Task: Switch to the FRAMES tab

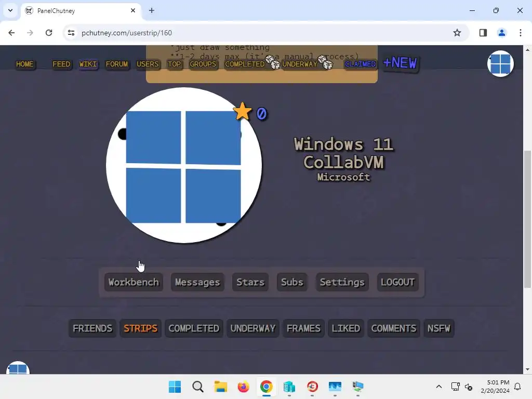Action: tap(303, 328)
